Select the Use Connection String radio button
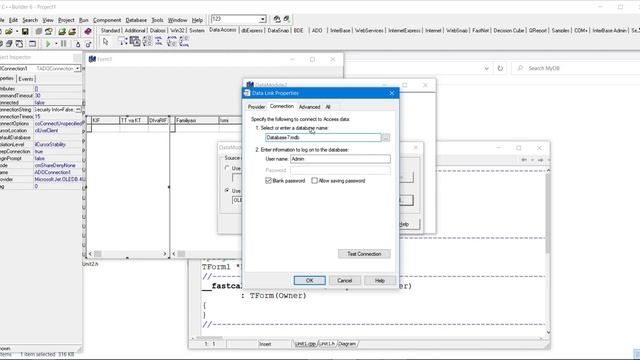The image size is (640, 360). tap(227, 190)
